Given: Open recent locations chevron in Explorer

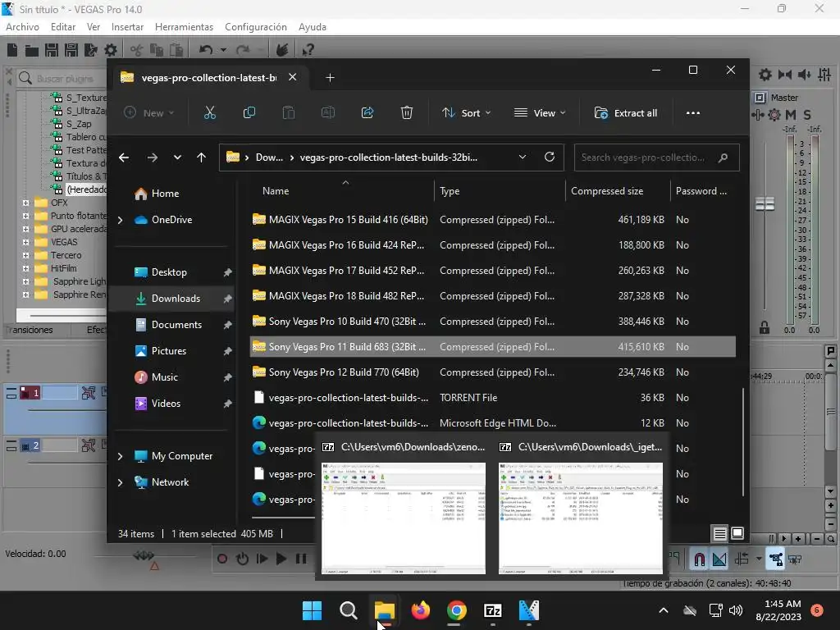Looking at the screenshot, I should tap(177, 157).
